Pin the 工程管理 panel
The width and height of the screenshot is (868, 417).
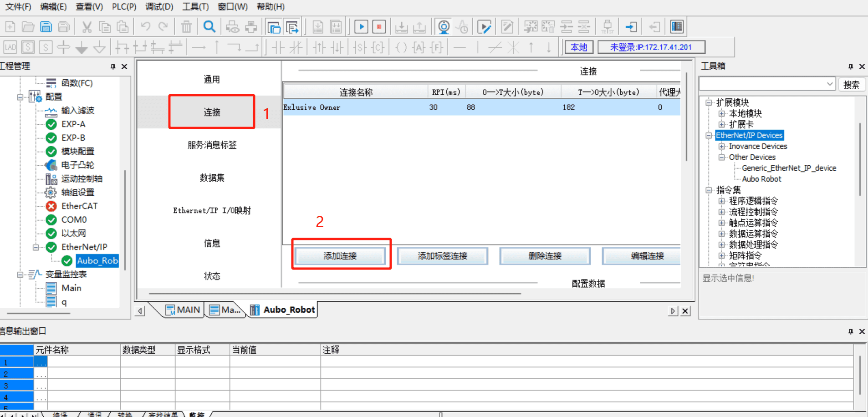(113, 66)
